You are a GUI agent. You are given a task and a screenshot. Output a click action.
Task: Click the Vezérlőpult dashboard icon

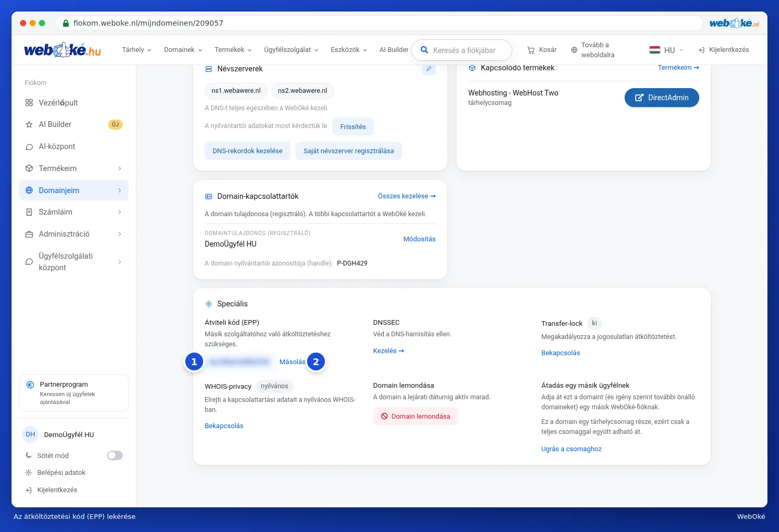click(29, 103)
